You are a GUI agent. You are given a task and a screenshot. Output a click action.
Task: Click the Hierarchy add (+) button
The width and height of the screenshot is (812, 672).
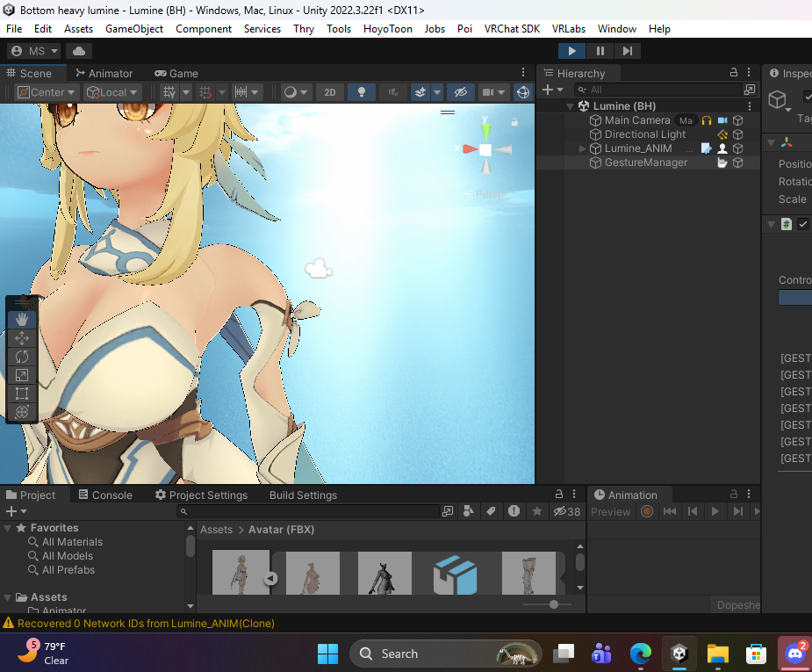551,90
